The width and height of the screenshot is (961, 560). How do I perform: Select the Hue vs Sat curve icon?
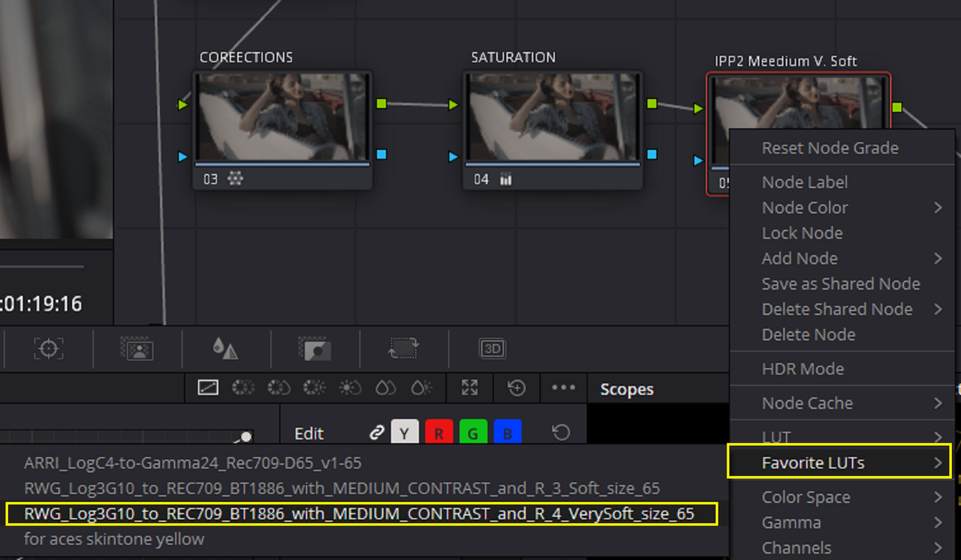click(x=279, y=387)
